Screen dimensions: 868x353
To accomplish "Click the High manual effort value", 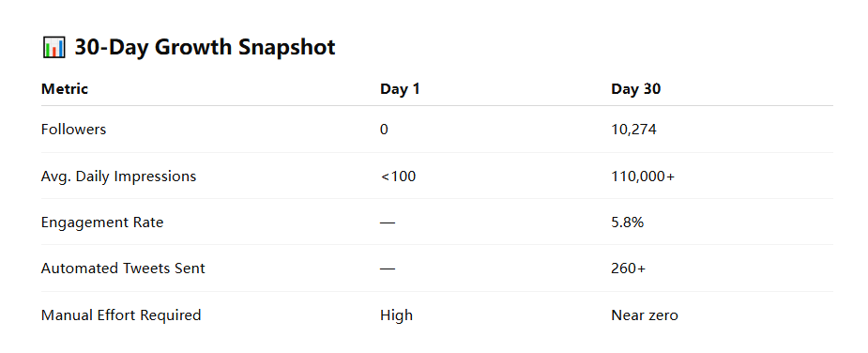I will [396, 315].
